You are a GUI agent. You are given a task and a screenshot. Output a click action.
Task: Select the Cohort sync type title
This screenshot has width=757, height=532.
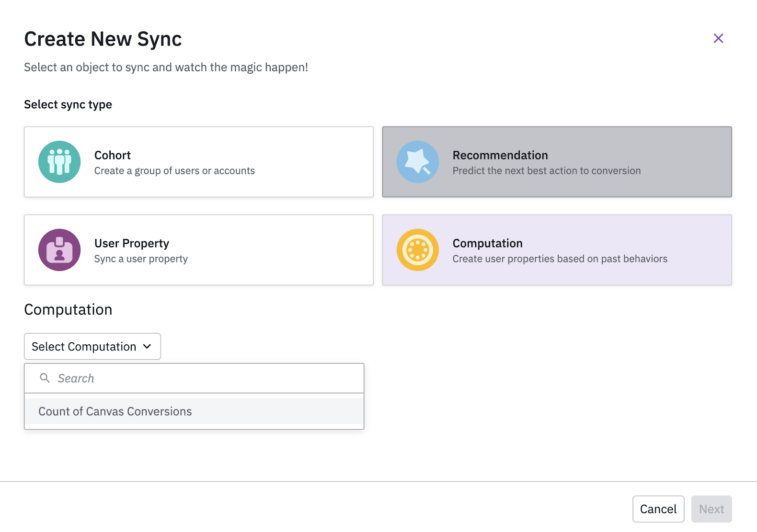(x=112, y=155)
